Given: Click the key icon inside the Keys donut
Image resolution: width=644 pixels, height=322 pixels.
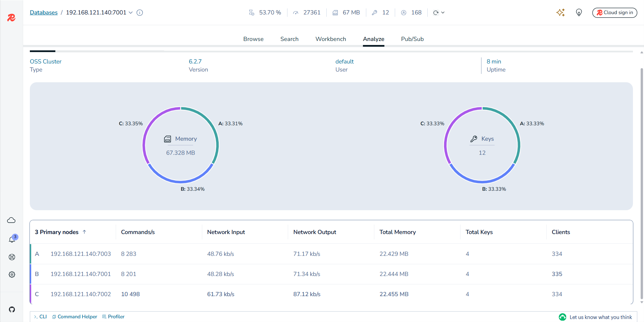Looking at the screenshot, I should (x=474, y=139).
